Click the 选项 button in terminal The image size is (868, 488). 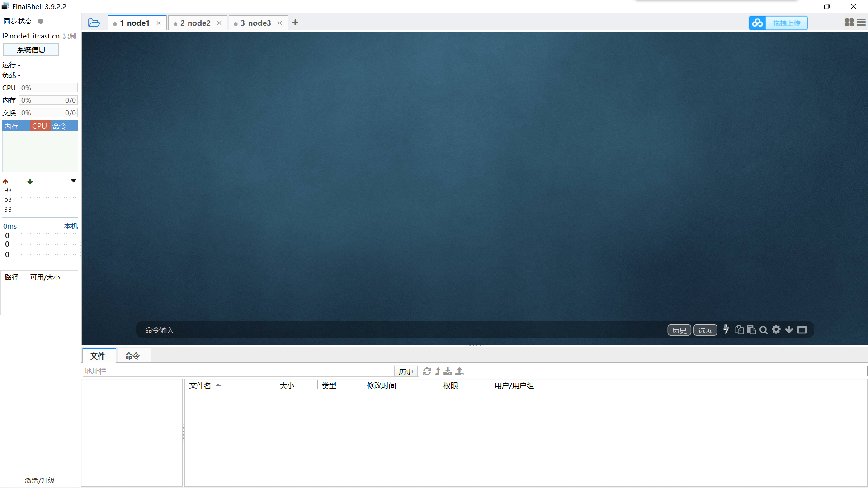click(x=705, y=330)
